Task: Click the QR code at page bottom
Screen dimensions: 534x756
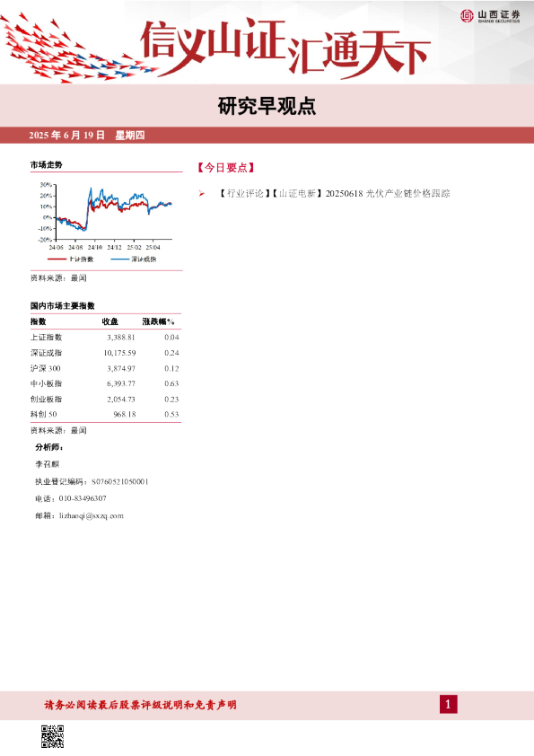Action: [52, 736]
